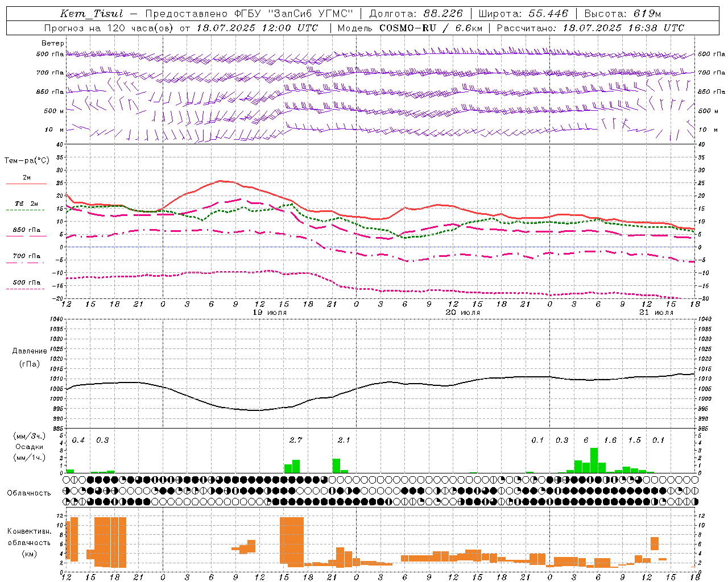This screenshot has width=728, height=582.
Task: Click the '20 июля' date label
Action: coord(462,313)
